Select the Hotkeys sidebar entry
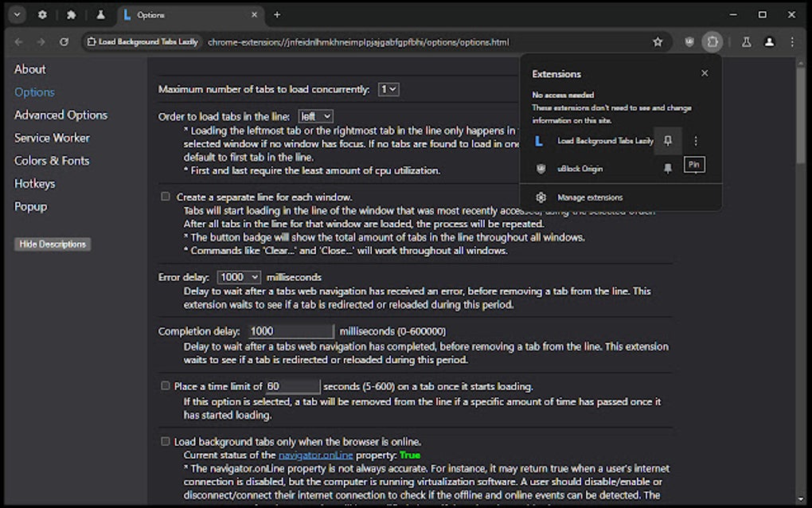 (34, 183)
